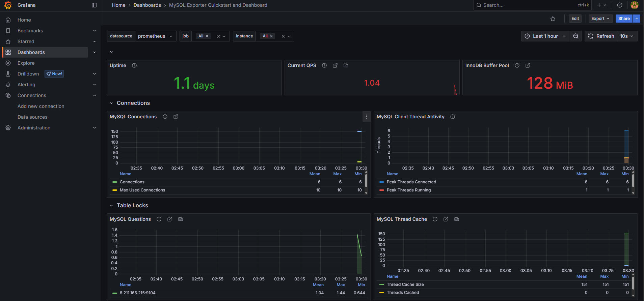The width and height of the screenshot is (644, 301).
Task: Click the Share button
Action: tap(624, 19)
